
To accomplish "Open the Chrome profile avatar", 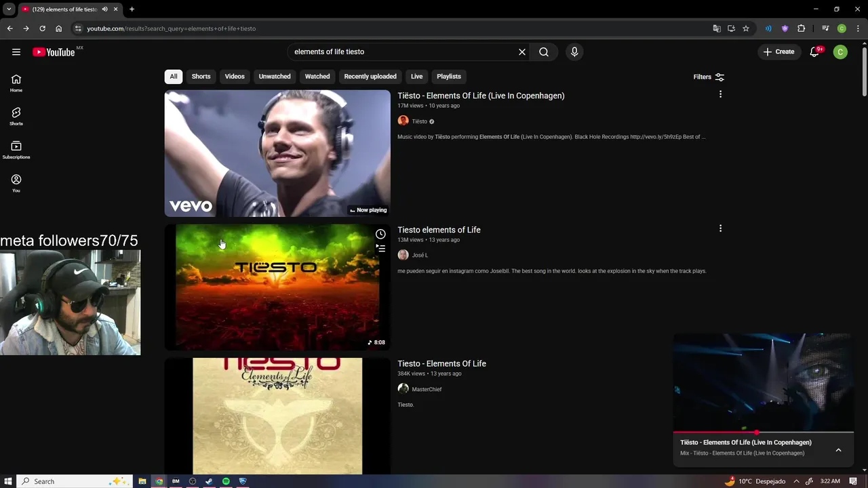I will click(842, 28).
